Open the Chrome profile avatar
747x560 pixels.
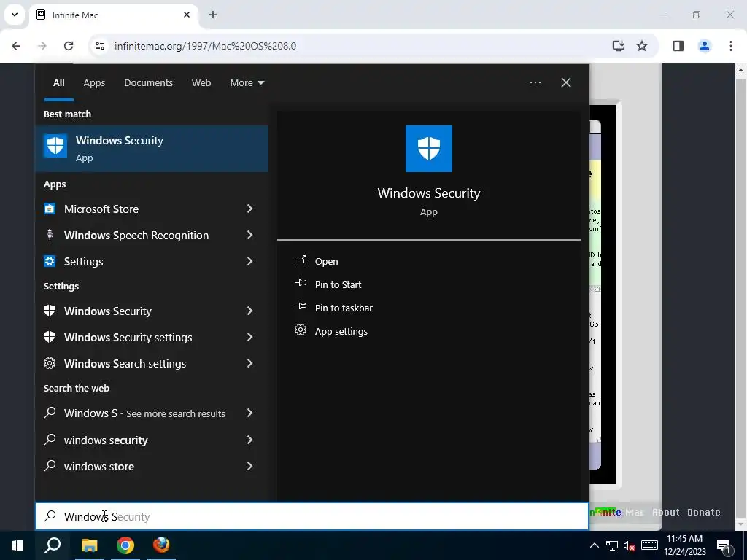pyautogui.click(x=704, y=46)
